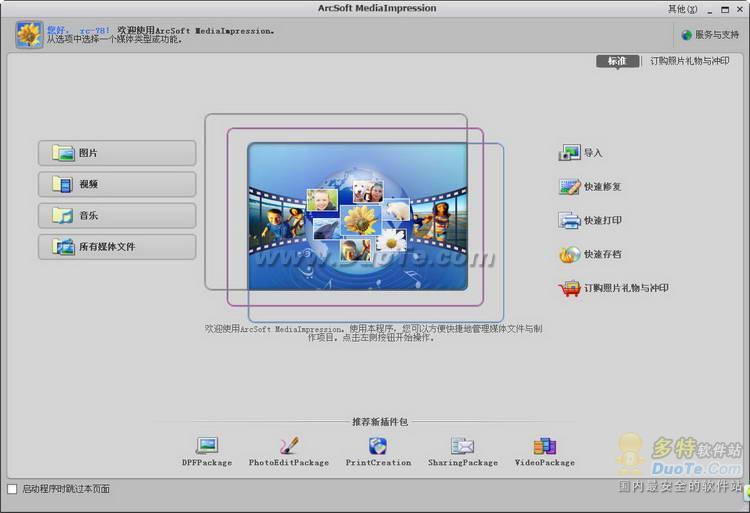The height and width of the screenshot is (513, 750).
Task: Click the DPFPackage text label
Action: (207, 463)
